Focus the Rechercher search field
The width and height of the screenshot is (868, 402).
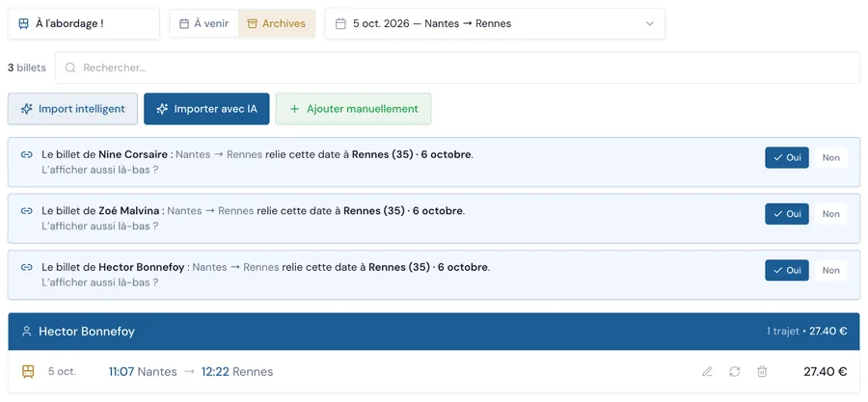(457, 68)
